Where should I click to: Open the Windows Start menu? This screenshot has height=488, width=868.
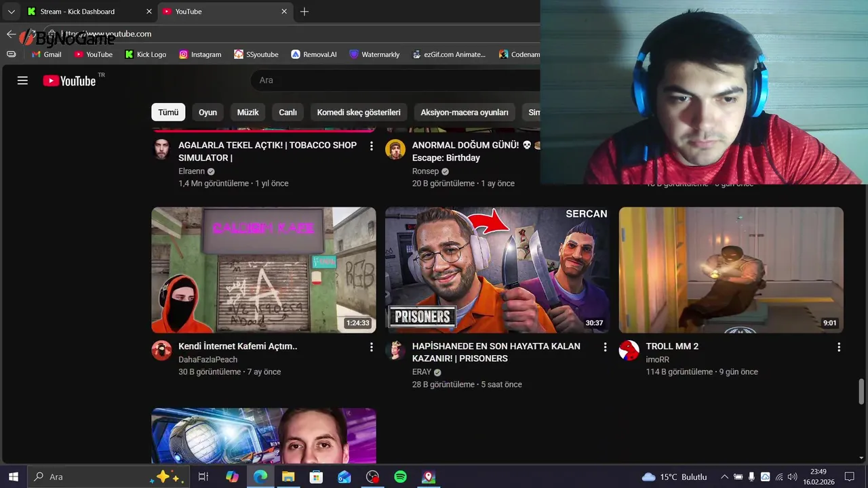point(13,476)
